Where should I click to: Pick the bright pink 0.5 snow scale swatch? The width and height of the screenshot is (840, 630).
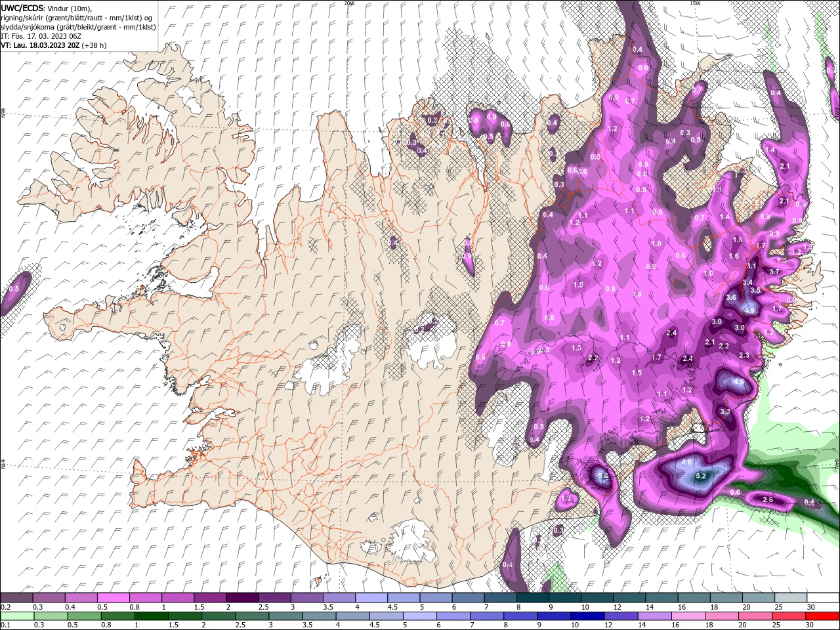click(113, 598)
